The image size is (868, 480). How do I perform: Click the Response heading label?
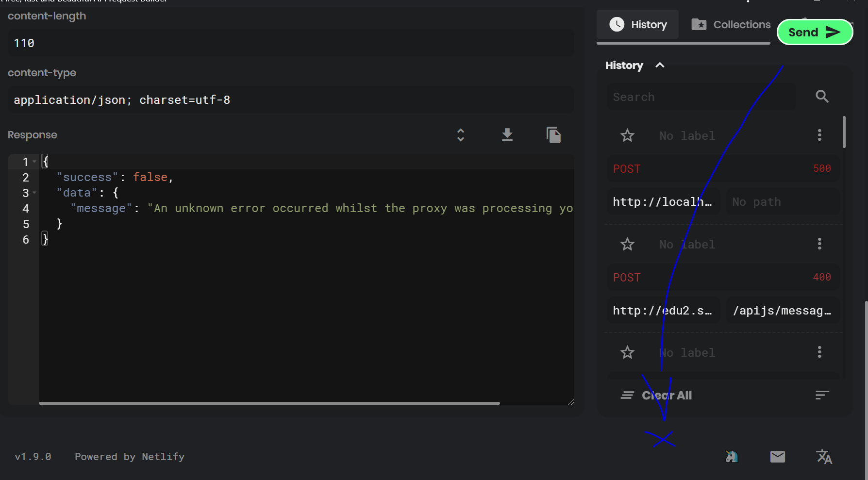click(x=33, y=135)
